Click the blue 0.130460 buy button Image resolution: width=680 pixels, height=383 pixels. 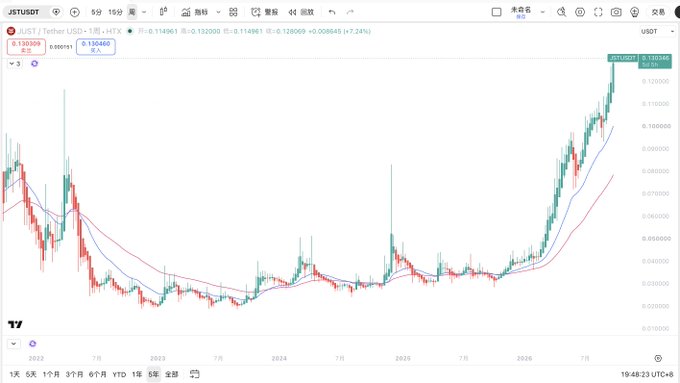96,46
